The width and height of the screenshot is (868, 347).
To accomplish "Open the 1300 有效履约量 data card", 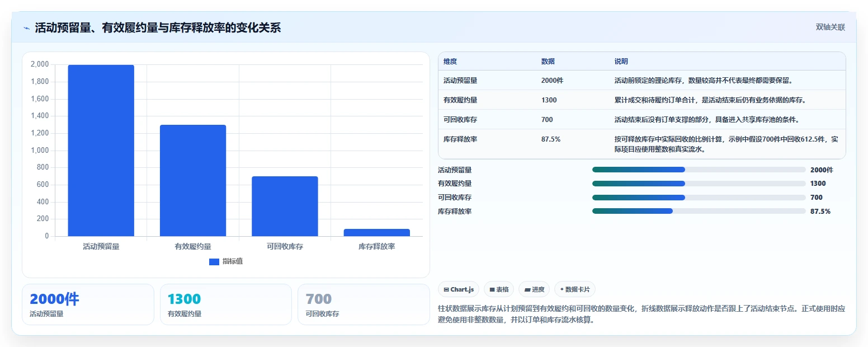I will tap(226, 304).
